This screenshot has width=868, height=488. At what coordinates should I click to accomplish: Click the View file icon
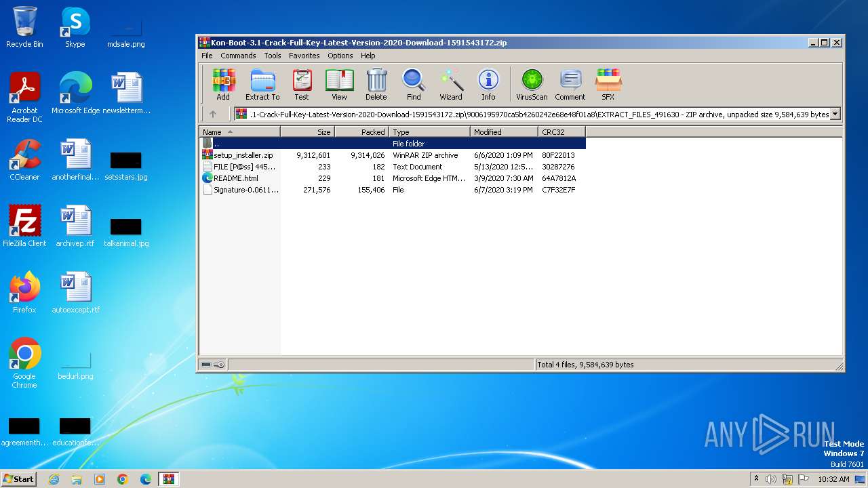click(339, 85)
